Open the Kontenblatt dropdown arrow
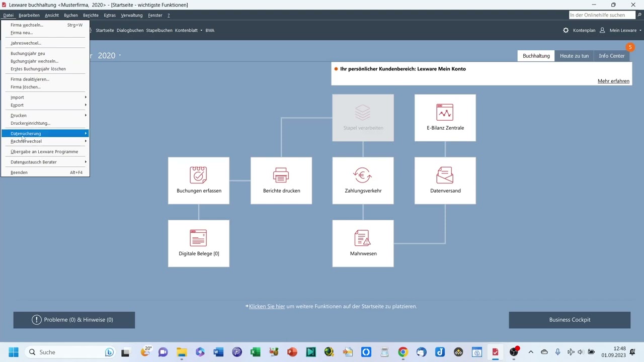The width and height of the screenshot is (644, 362). tap(201, 30)
